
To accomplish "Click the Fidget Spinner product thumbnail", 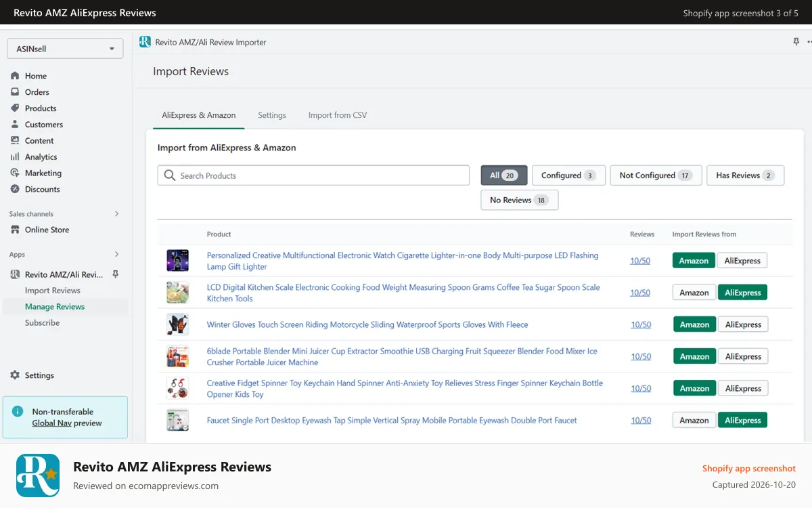I will coord(177,388).
